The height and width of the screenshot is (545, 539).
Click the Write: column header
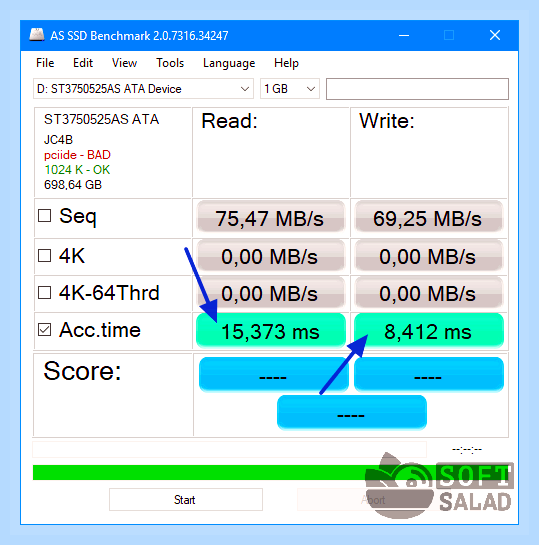click(x=387, y=121)
